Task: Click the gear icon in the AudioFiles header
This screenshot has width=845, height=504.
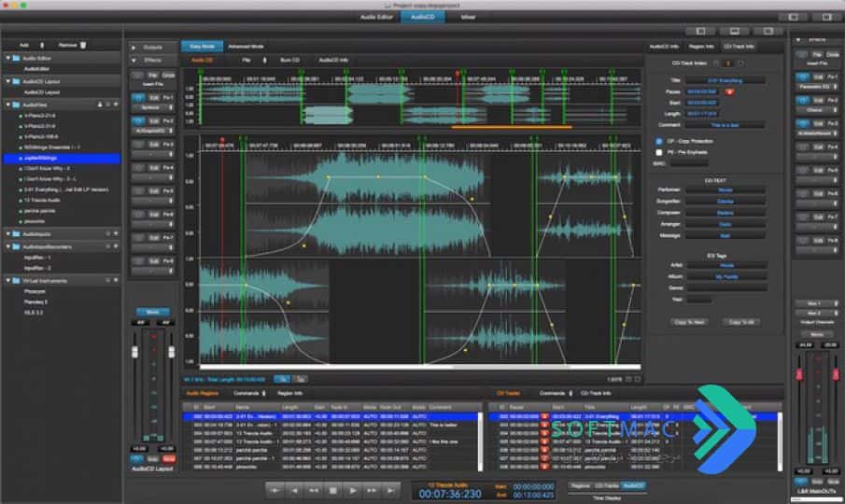Action: pos(116,105)
